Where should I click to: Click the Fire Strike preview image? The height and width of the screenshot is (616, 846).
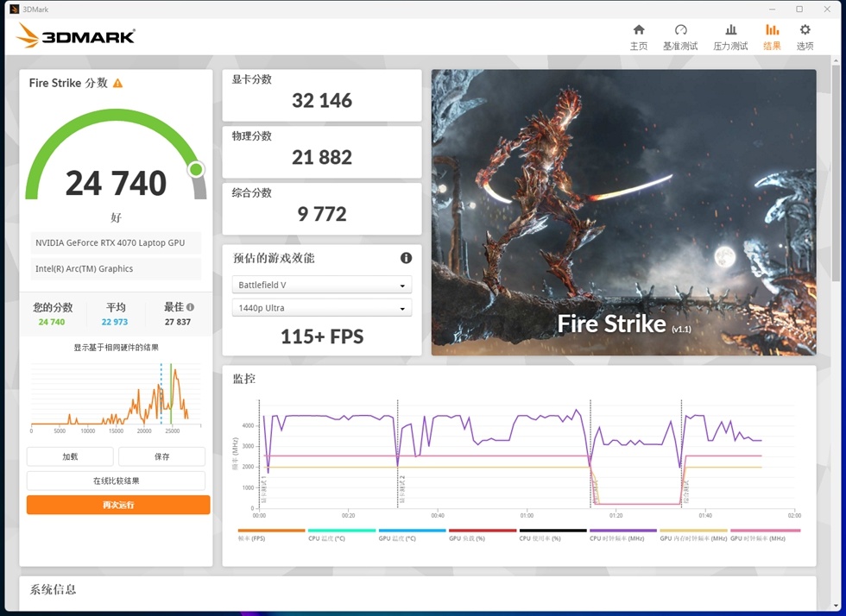[x=623, y=212]
